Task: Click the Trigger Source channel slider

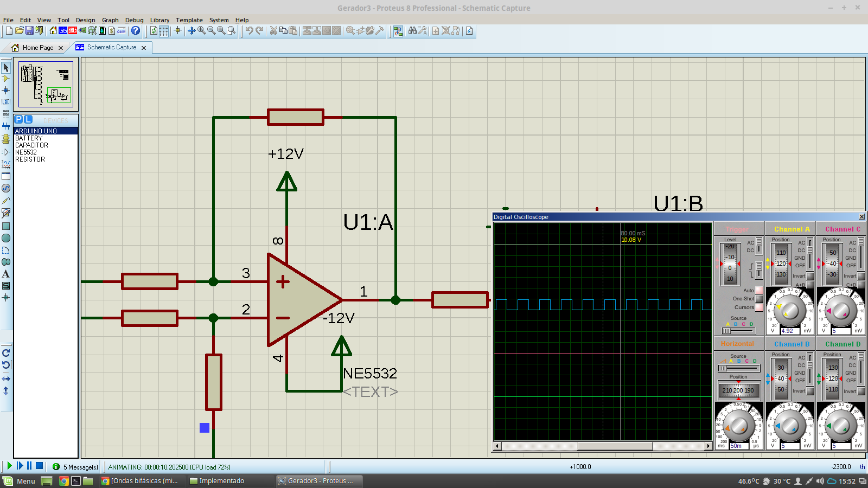Action: pyautogui.click(x=738, y=331)
